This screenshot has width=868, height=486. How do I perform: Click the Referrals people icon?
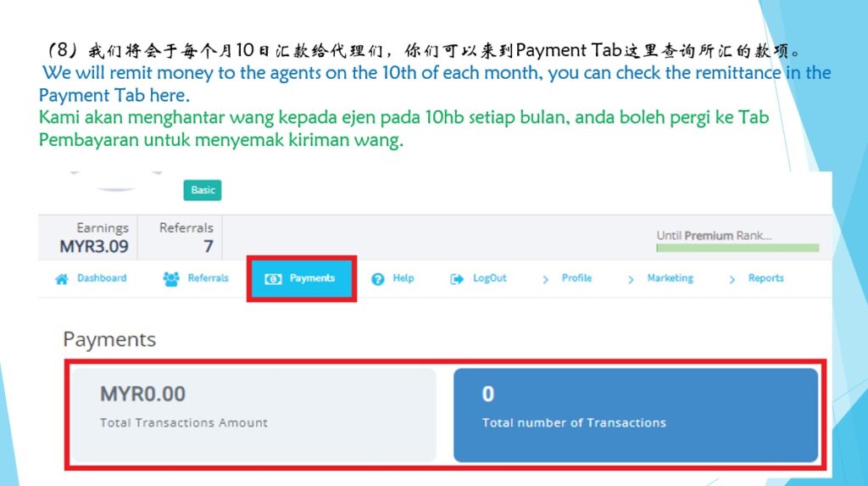tap(171, 279)
